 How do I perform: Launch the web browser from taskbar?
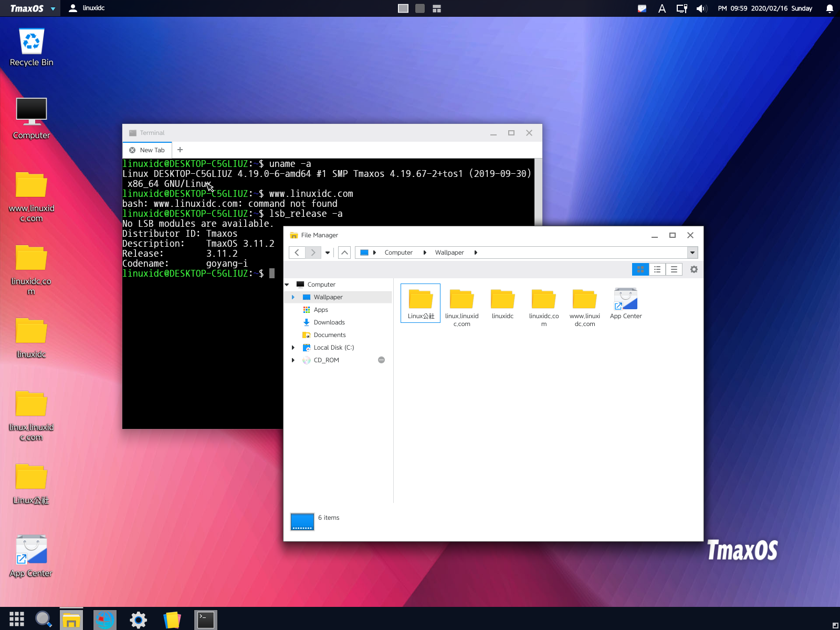pos(104,620)
